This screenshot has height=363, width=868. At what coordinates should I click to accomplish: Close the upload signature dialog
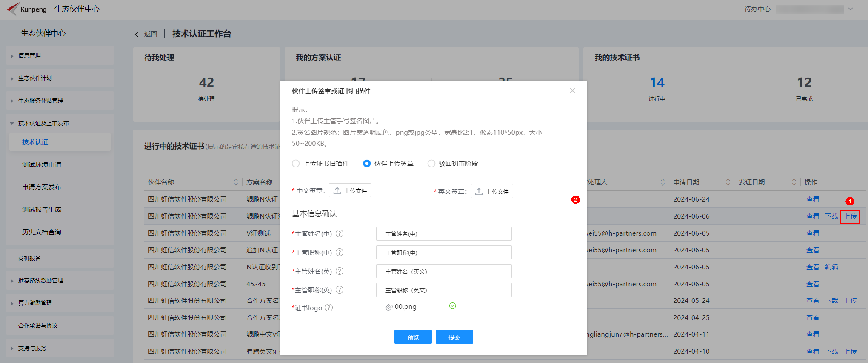click(x=572, y=91)
